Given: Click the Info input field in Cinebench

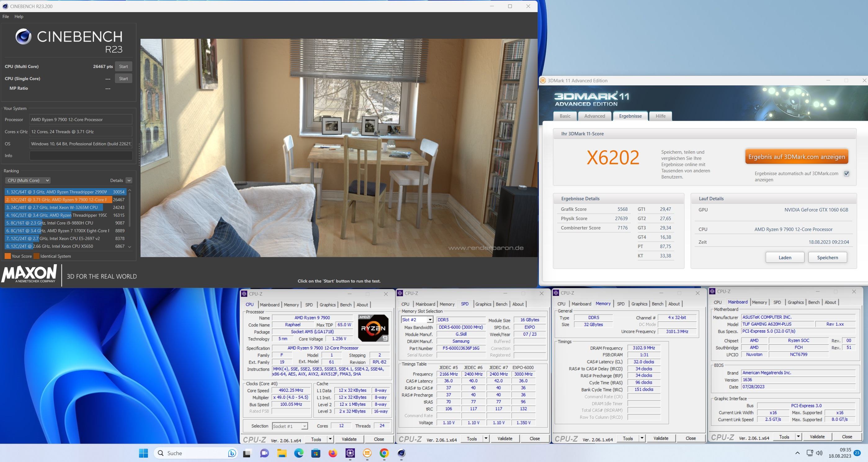Looking at the screenshot, I should [x=81, y=156].
